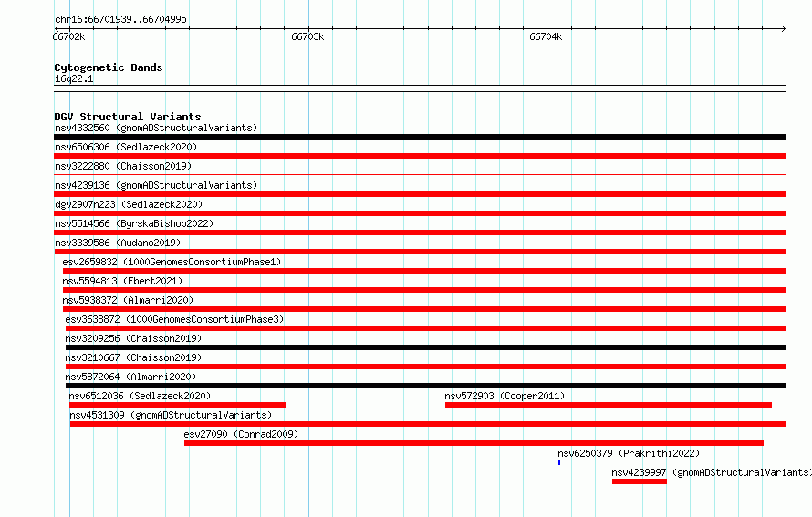The height and width of the screenshot is (517, 812).
Task: Select nsv3209256 Chaisson2019 label
Action: 133,338
